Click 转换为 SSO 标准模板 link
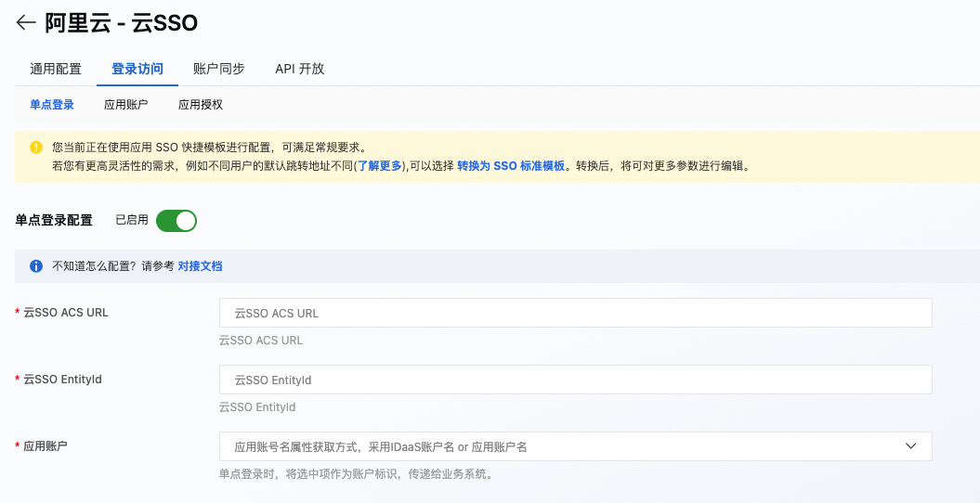This screenshot has width=980, height=503. 511,167
